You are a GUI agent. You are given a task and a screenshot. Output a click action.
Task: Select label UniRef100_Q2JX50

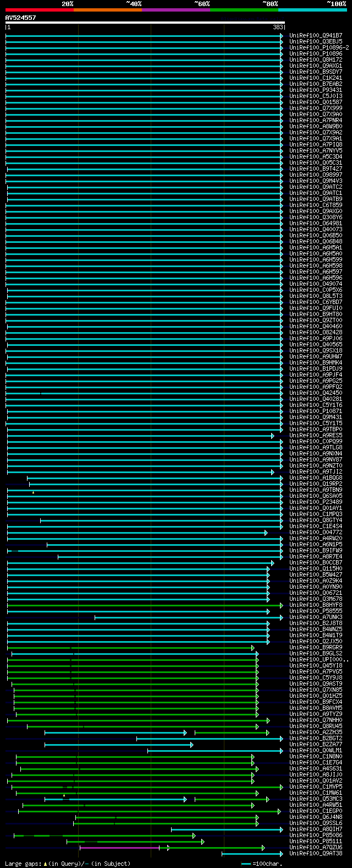click(x=316, y=641)
